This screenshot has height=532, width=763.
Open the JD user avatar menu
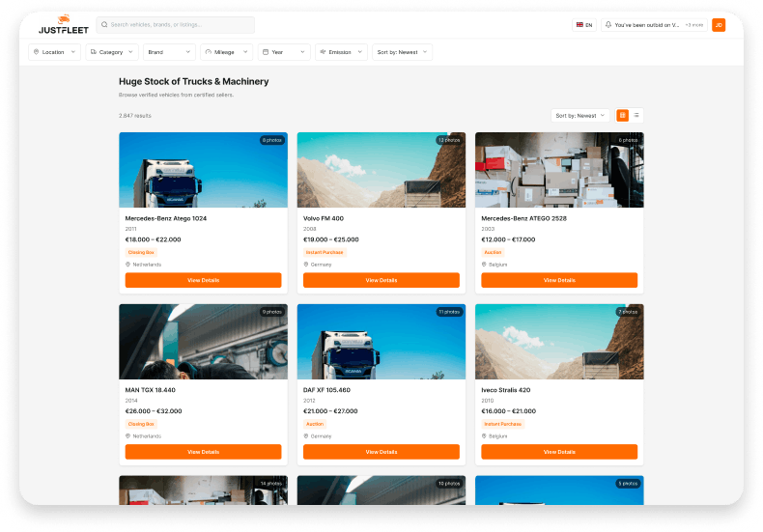pos(719,25)
